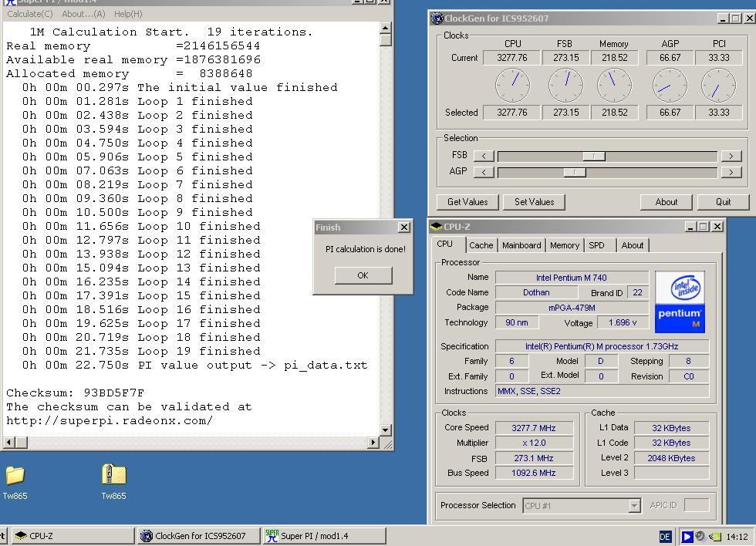
Task: Click the Voltage 1.696 v value
Action: tap(623, 322)
